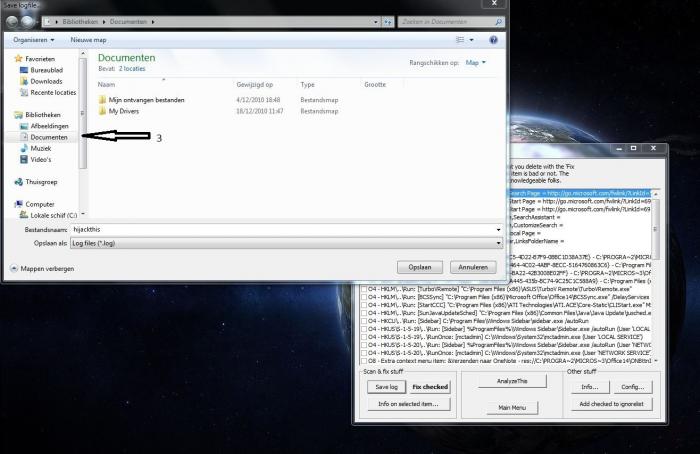Click Fix checked button in HijackThis
Screen dimensions: 700x454
coord(430,387)
